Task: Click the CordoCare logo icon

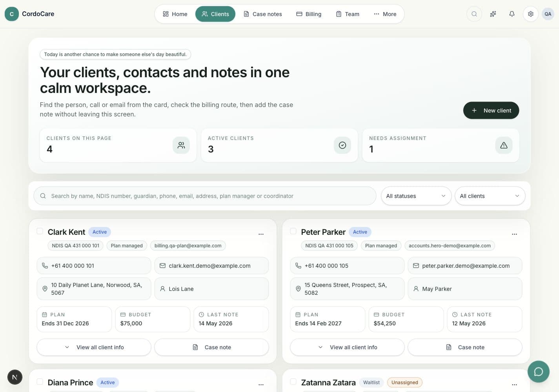Action: point(12,14)
